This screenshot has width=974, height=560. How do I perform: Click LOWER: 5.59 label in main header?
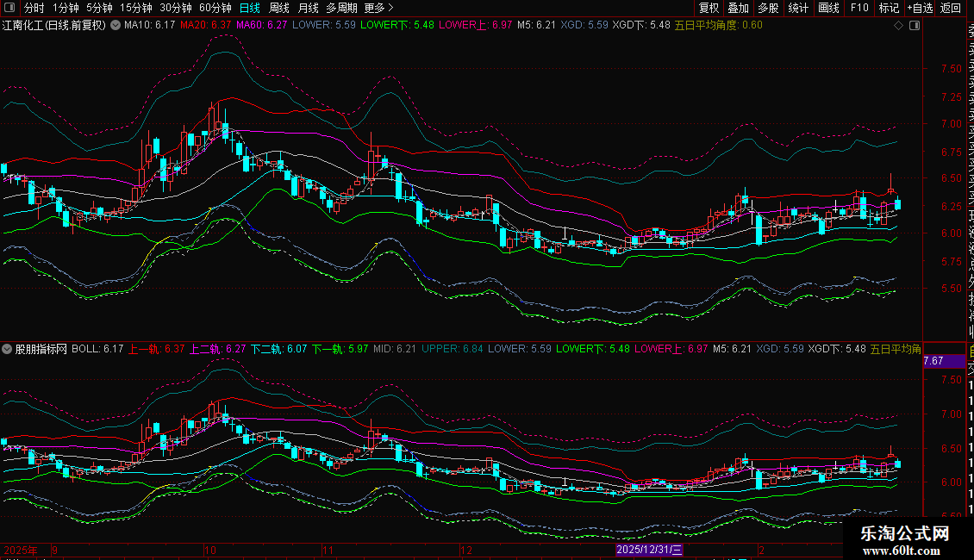(323, 26)
